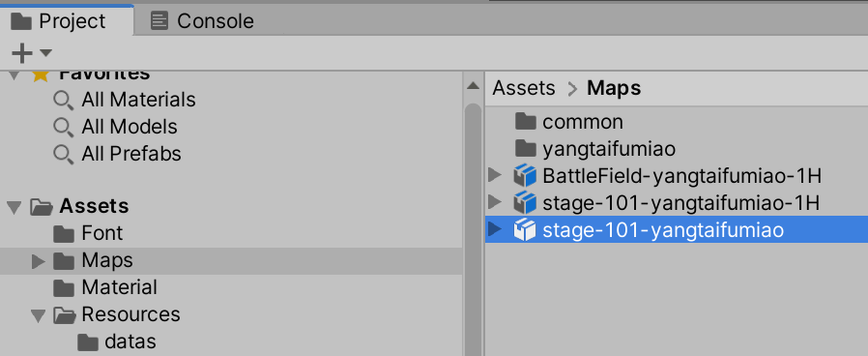
Task: Expand the BattleField-yangtaifumiao-1H prefab arrow
Action: [495, 176]
